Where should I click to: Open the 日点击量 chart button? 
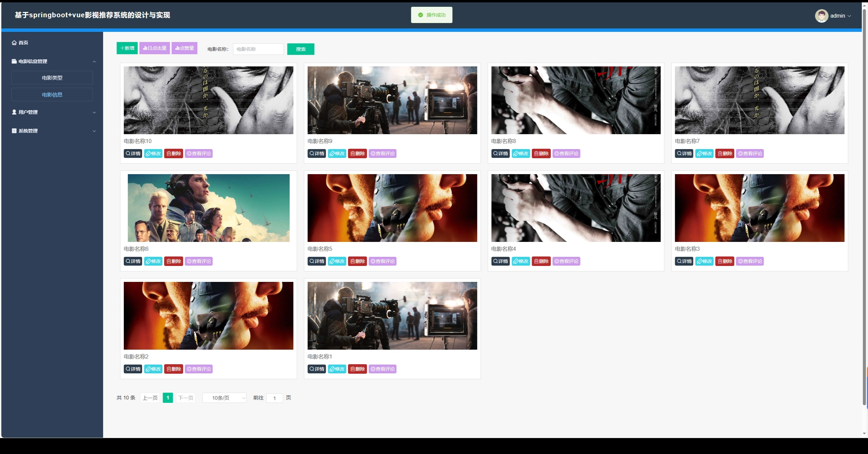click(155, 48)
